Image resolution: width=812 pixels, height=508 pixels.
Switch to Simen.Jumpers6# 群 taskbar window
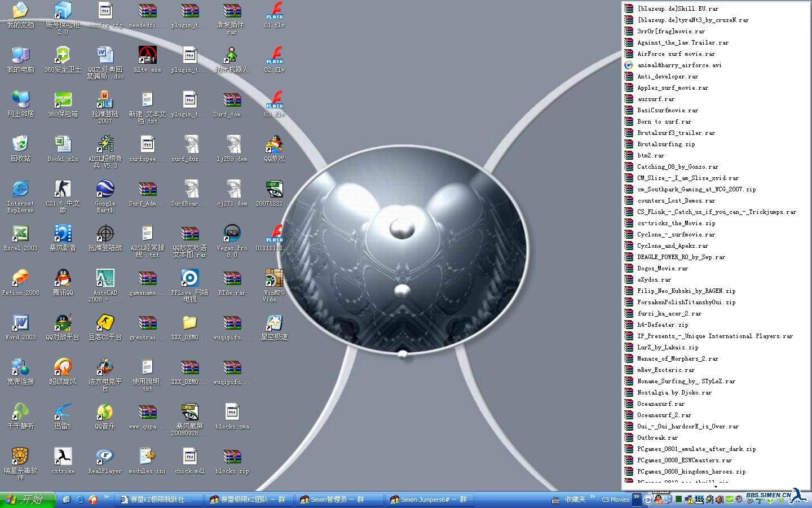click(x=429, y=500)
